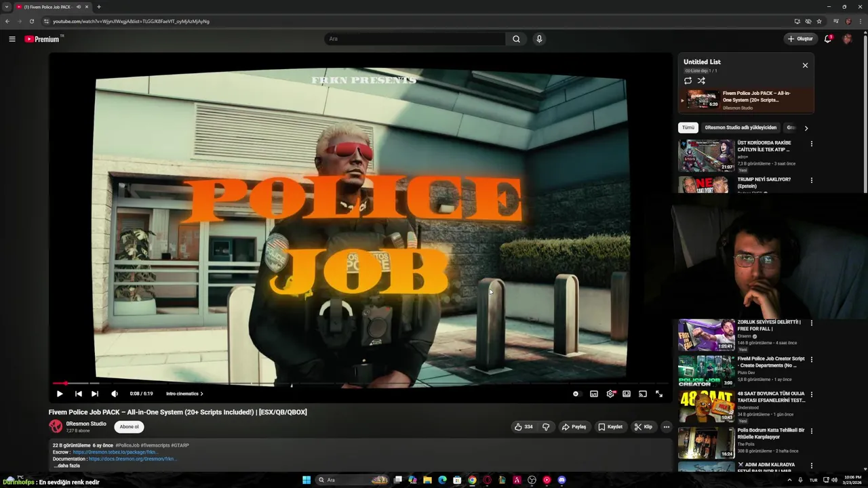
Task: Open the 0Resmon Studio channel avatar
Action: [x=56, y=426]
